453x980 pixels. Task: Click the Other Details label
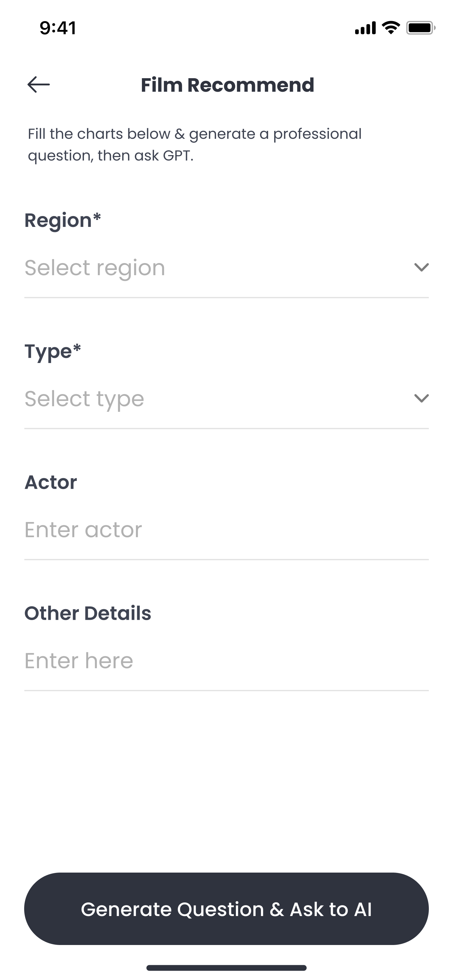tap(88, 613)
